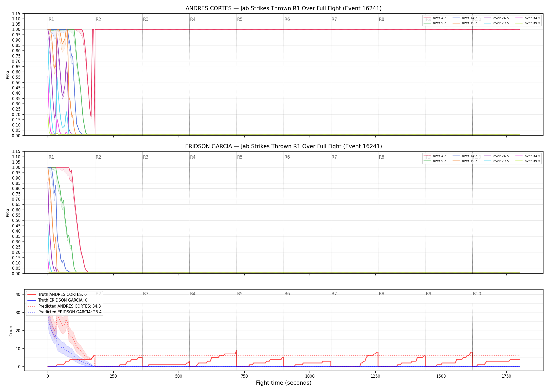Select 'over 14.5' legend entry in CORTES chart

click(465, 18)
